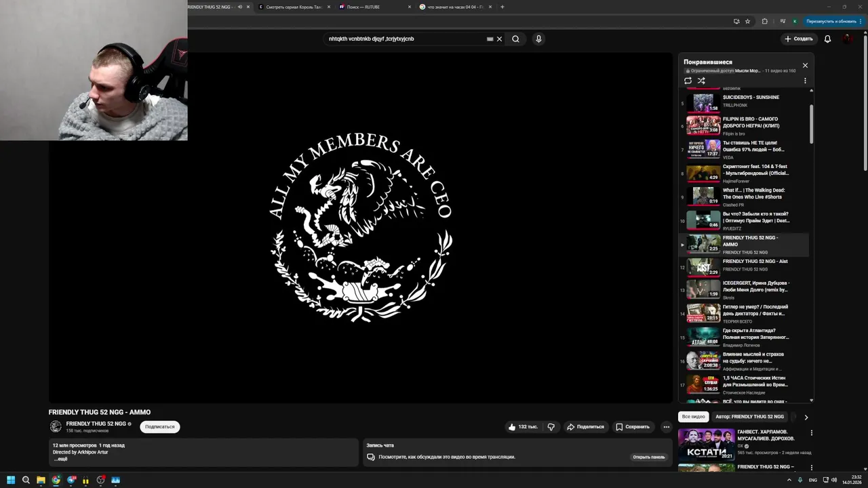Show next filter chips with right chevron
Screen dimensions: 868x488
806,418
